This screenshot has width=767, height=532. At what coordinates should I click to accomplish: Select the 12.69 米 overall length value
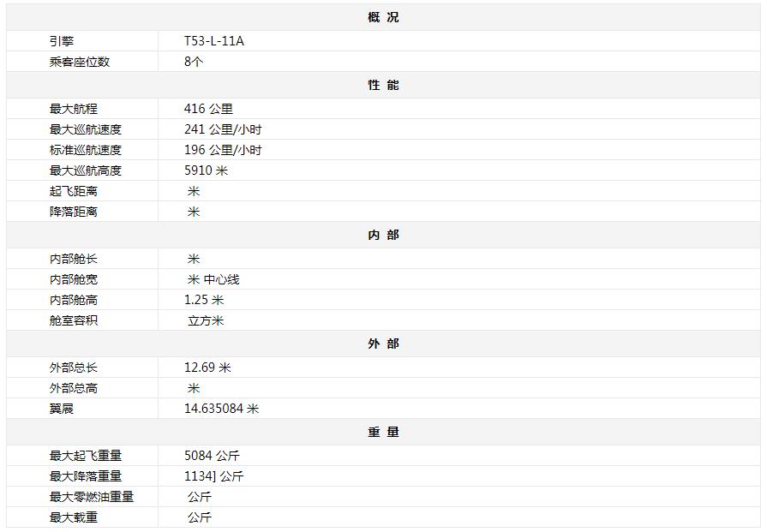(207, 368)
